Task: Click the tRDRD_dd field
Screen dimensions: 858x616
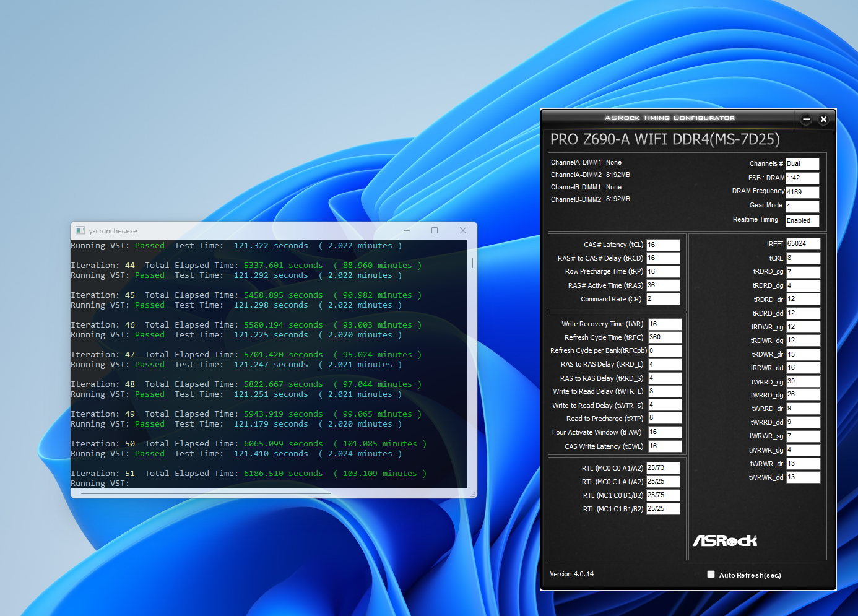Action: coord(804,313)
